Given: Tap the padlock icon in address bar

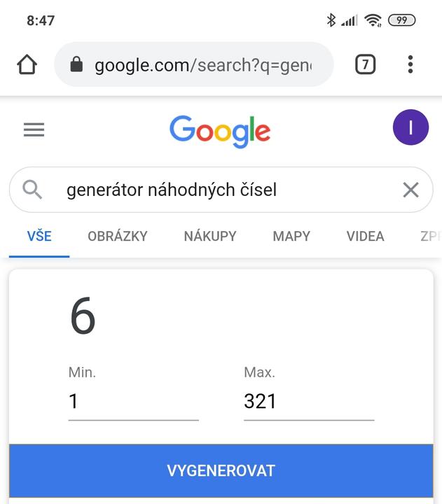Looking at the screenshot, I should tap(77, 65).
